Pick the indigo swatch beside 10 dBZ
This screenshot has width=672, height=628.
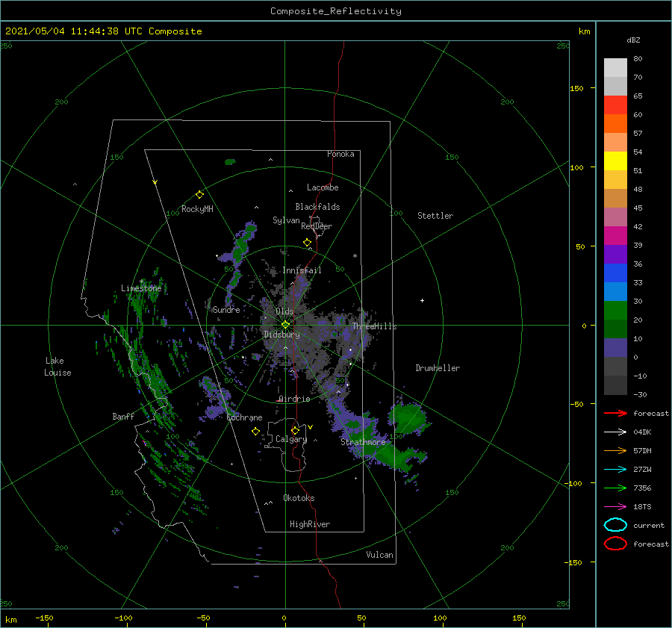pyautogui.click(x=615, y=348)
